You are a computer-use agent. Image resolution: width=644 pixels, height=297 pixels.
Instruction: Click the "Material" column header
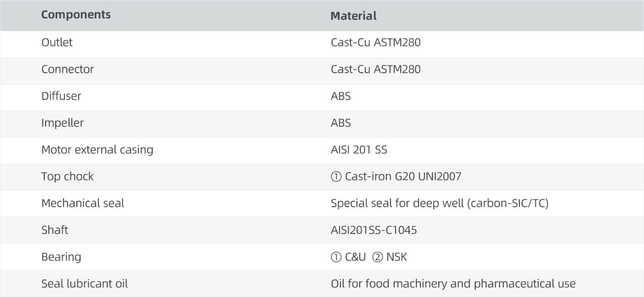pyautogui.click(x=353, y=16)
